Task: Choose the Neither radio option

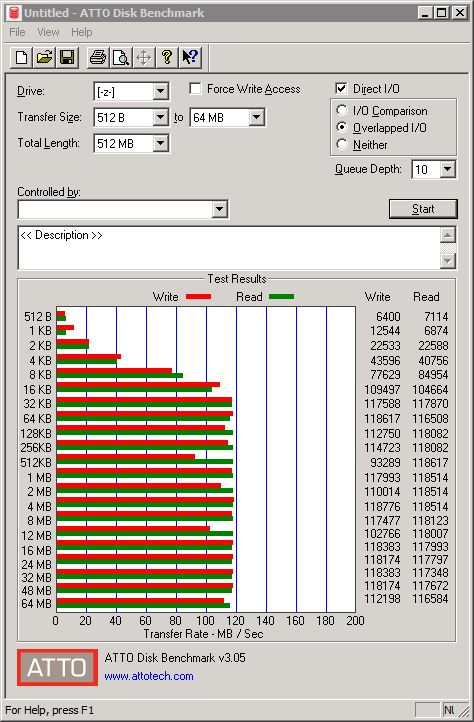Action: coord(342,144)
